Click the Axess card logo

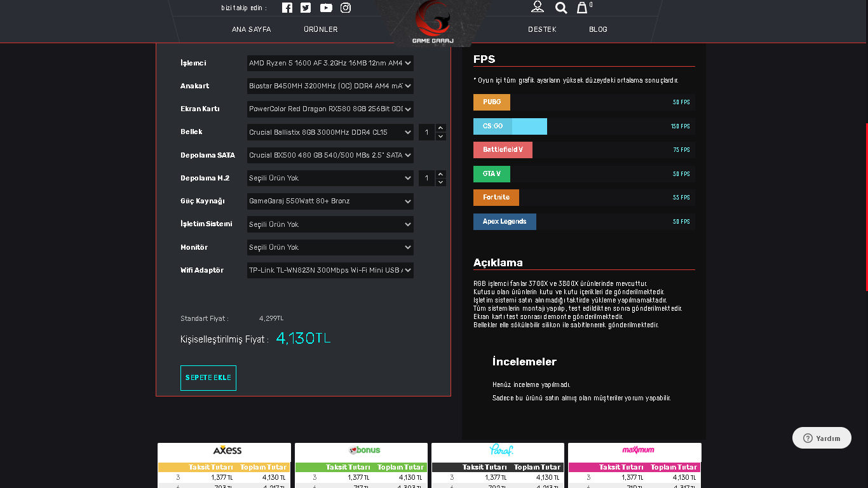pos(227,450)
